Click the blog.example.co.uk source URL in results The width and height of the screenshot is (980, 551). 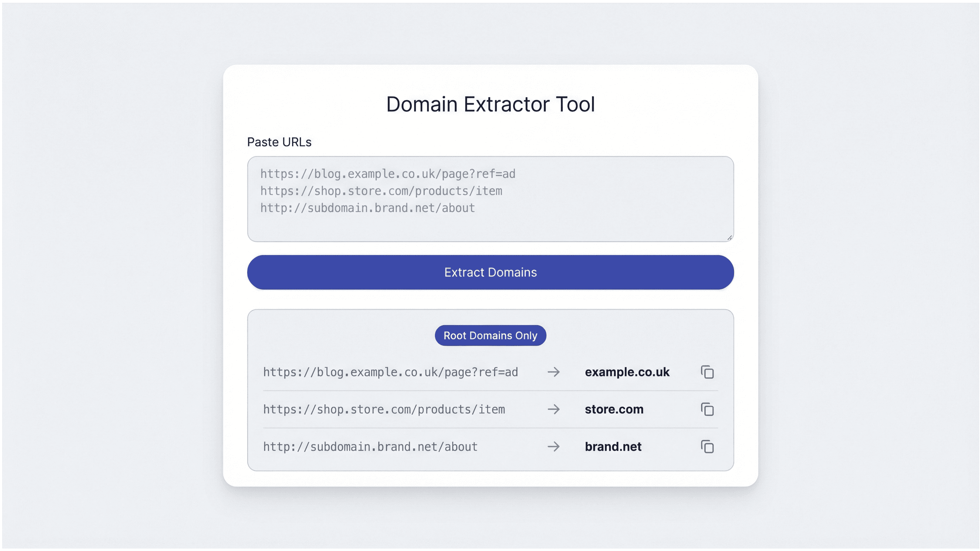coord(390,372)
